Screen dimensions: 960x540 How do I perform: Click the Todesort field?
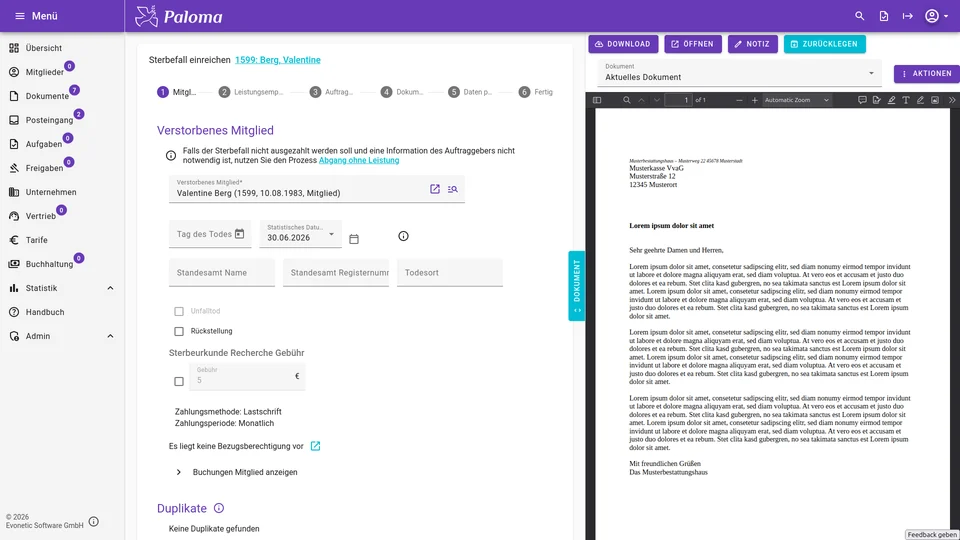click(x=449, y=272)
